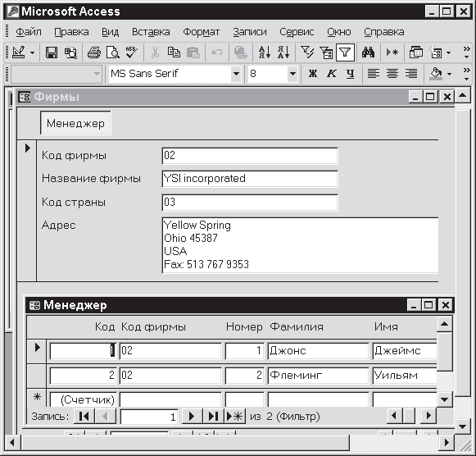Toggle bold Ж formatting

point(313,74)
